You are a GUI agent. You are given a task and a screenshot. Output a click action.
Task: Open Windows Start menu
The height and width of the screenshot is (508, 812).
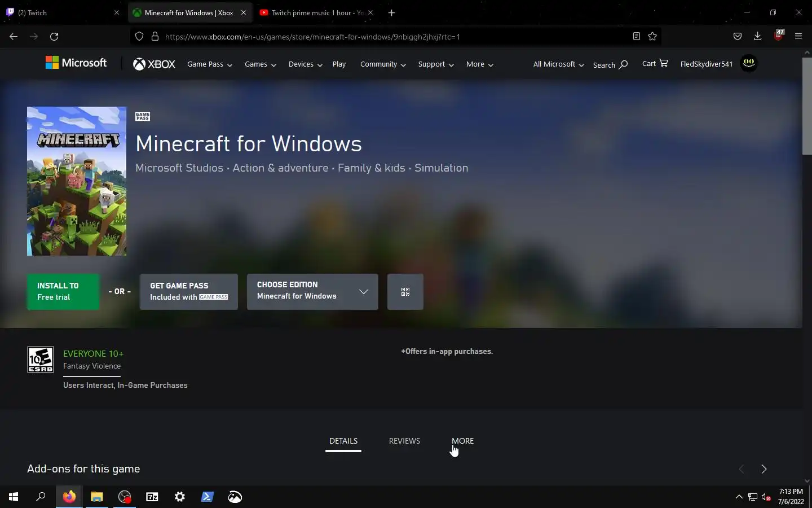(x=14, y=497)
